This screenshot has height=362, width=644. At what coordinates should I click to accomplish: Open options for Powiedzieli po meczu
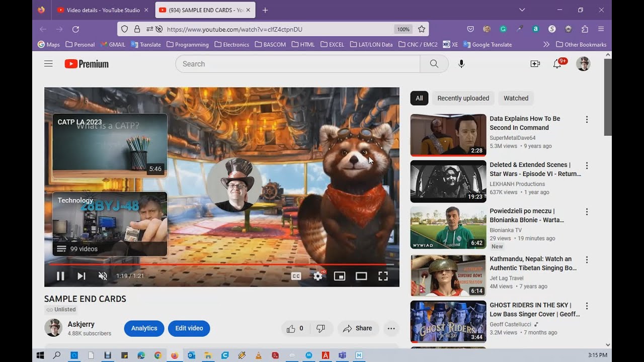[x=587, y=212]
